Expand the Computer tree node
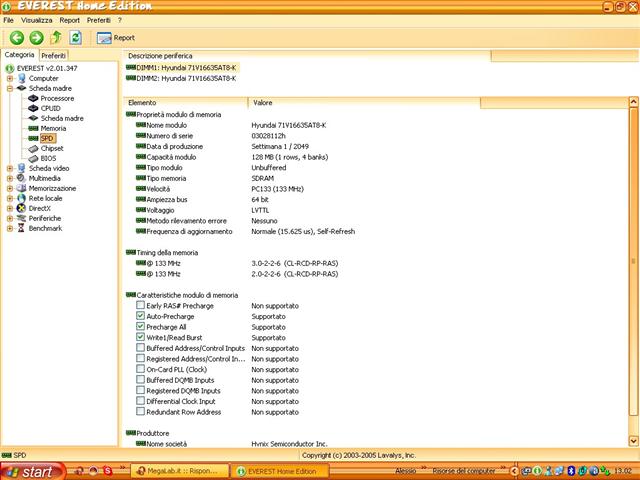The width and height of the screenshot is (640, 480). (10, 78)
